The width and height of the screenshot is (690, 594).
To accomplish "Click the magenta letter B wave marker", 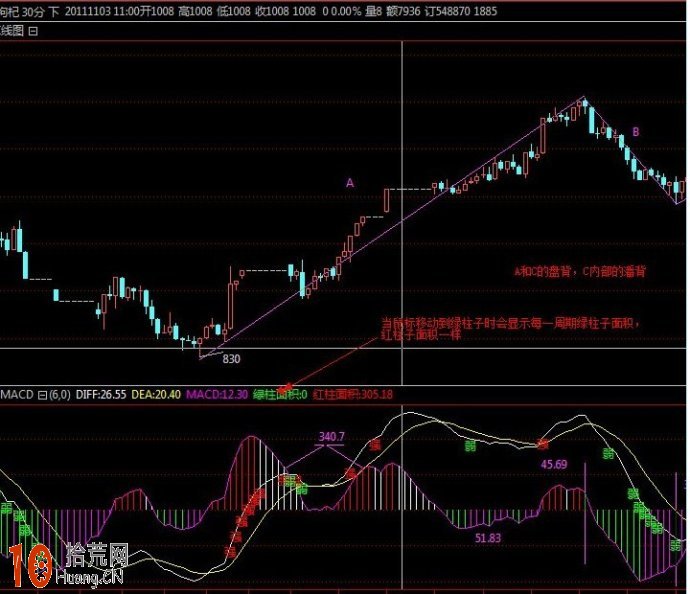I will [x=635, y=132].
